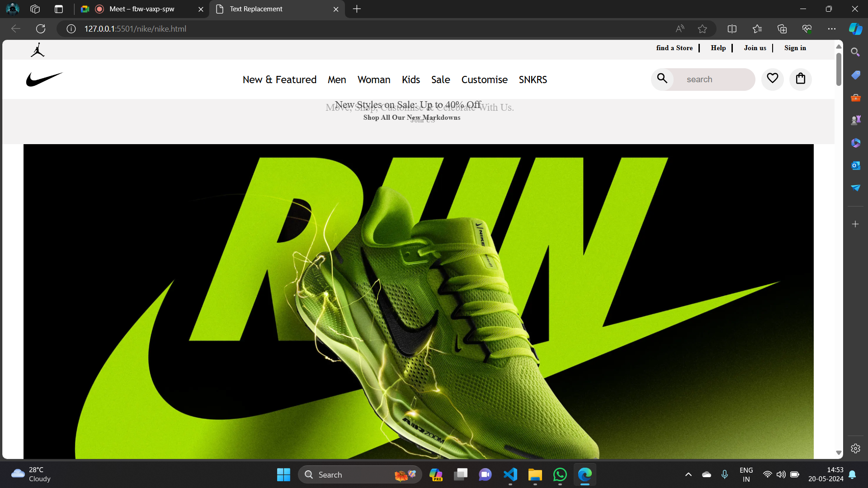Go back using the browser arrow

[x=16, y=29]
